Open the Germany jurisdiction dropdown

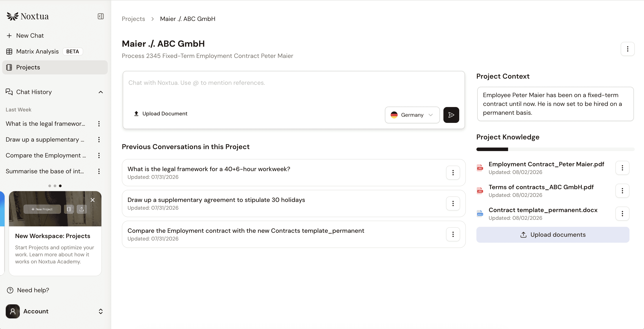click(x=412, y=115)
